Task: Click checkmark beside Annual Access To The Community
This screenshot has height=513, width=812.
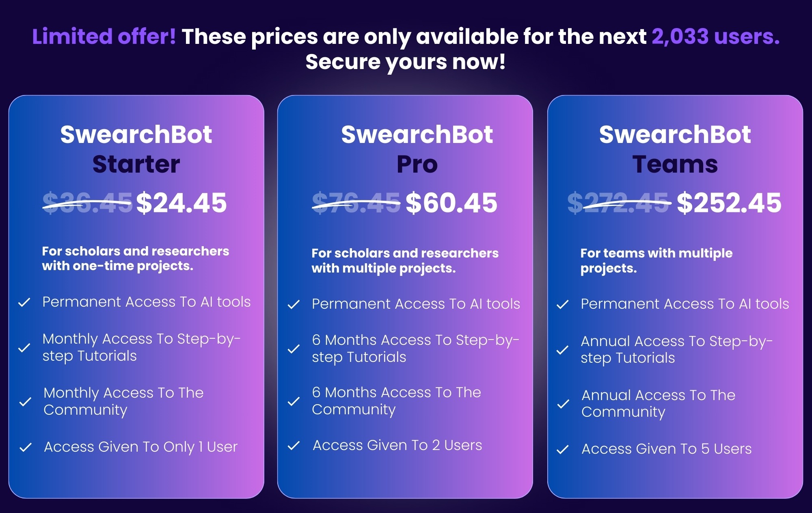Action: click(563, 404)
